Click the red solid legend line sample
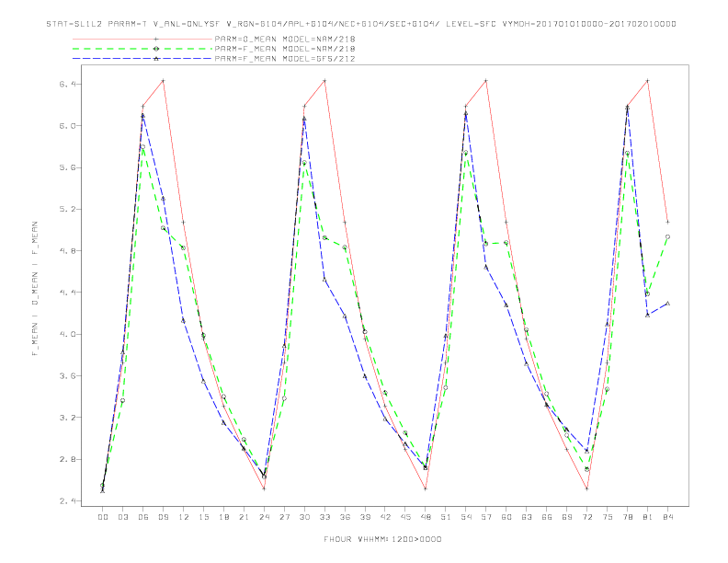Viewport: 728px width, 563px height. 142,39
